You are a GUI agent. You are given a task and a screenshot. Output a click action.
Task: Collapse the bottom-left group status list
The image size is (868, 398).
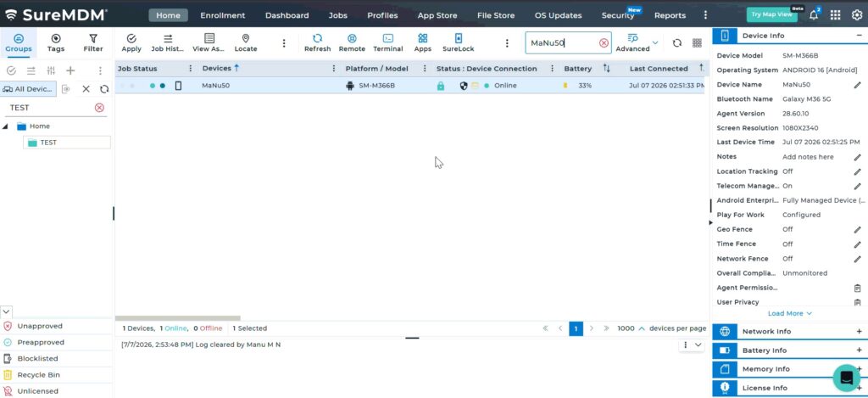6,311
